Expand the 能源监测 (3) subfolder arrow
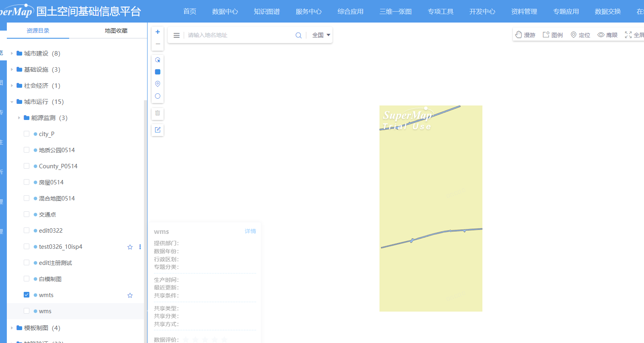The width and height of the screenshot is (644, 343). pyautogui.click(x=19, y=118)
